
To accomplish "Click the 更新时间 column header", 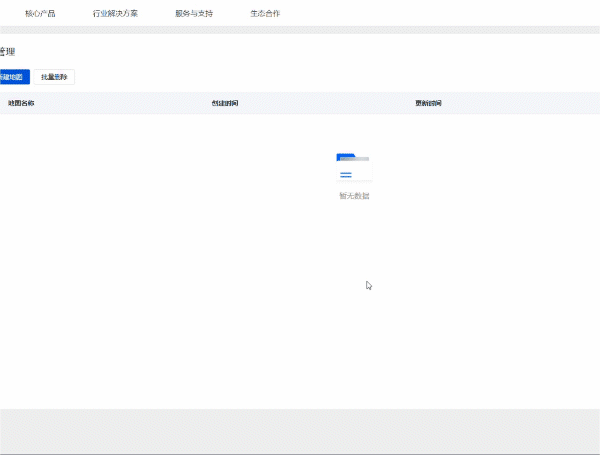I will click(x=429, y=103).
